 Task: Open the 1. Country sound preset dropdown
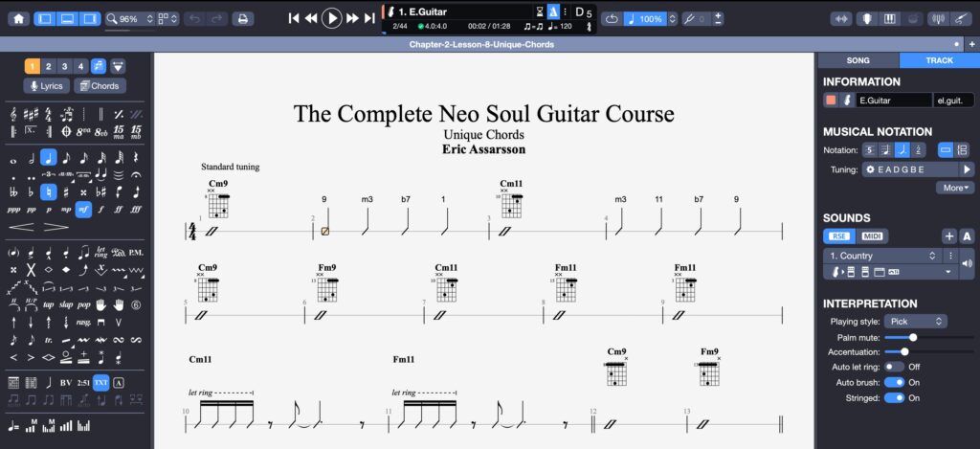pos(881,256)
